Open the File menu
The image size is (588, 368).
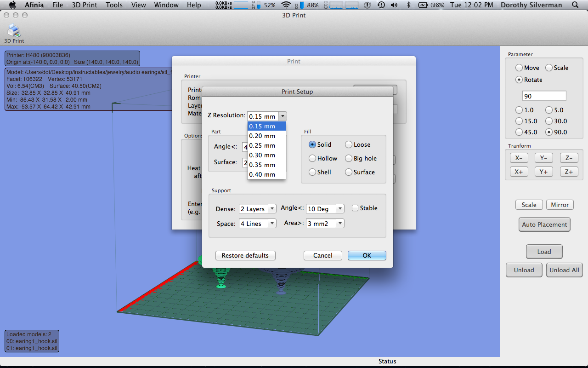57,5
